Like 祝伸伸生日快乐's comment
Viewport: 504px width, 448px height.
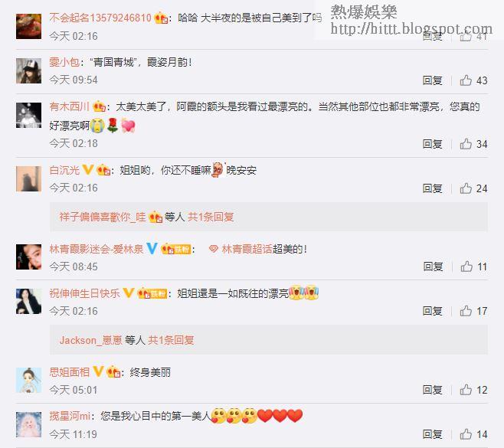click(466, 311)
